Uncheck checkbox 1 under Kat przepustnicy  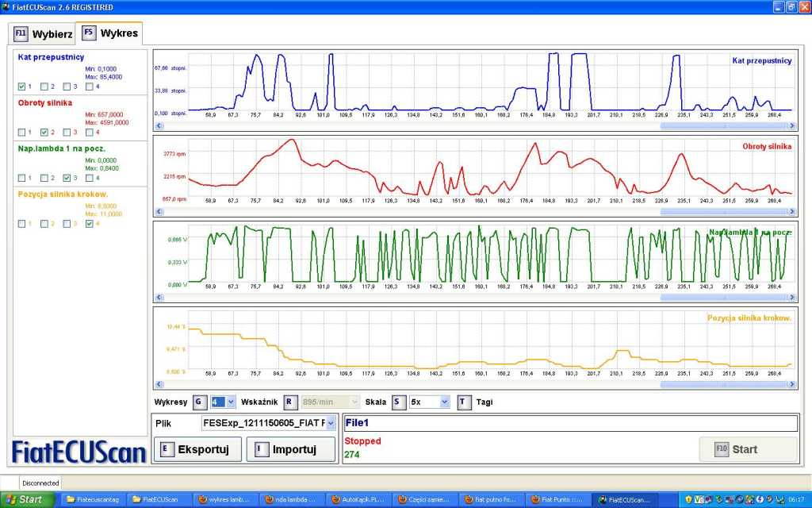[x=21, y=87]
